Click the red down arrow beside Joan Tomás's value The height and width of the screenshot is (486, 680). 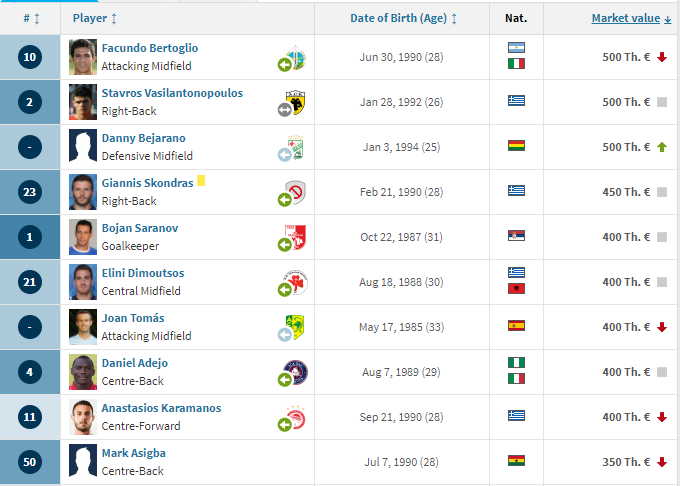pos(662,327)
